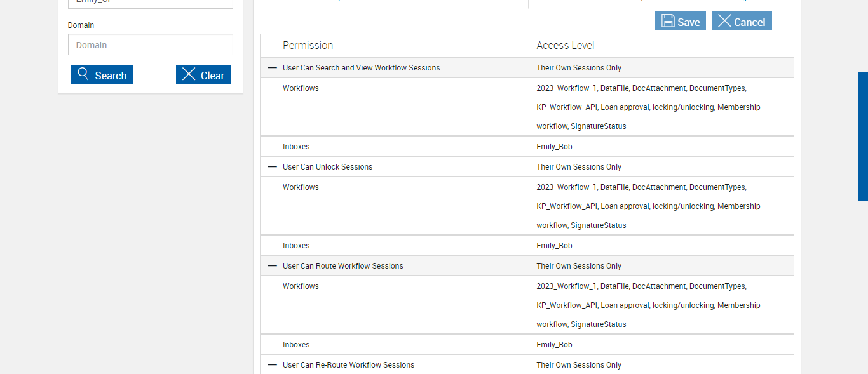Click the Access Level column header
Screen dimensions: 868x374
click(x=565, y=45)
